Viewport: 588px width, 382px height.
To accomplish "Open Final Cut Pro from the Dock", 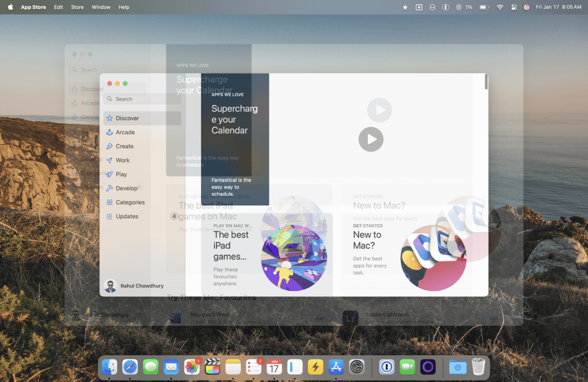I will 213,367.
